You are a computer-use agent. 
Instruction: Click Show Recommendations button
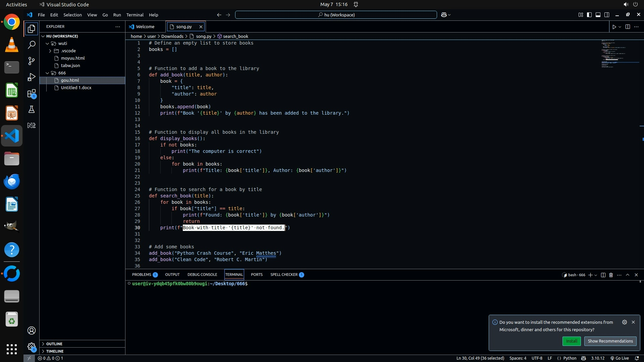610,341
